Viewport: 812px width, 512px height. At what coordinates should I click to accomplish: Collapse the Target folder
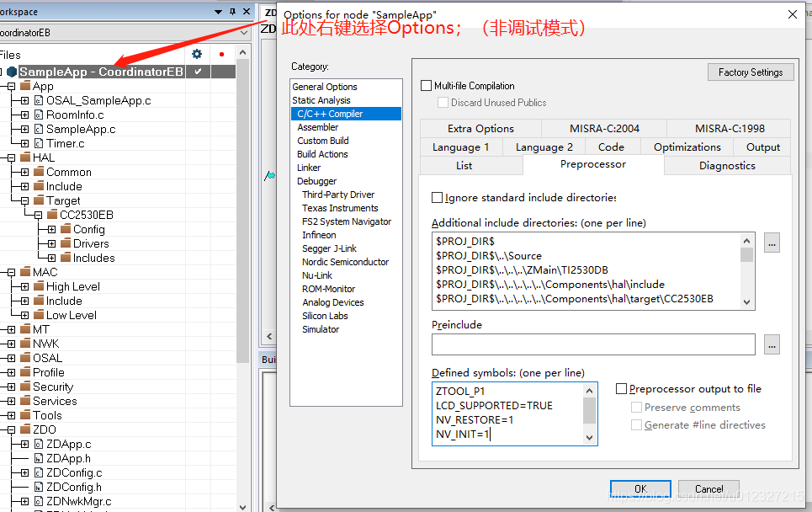25,200
